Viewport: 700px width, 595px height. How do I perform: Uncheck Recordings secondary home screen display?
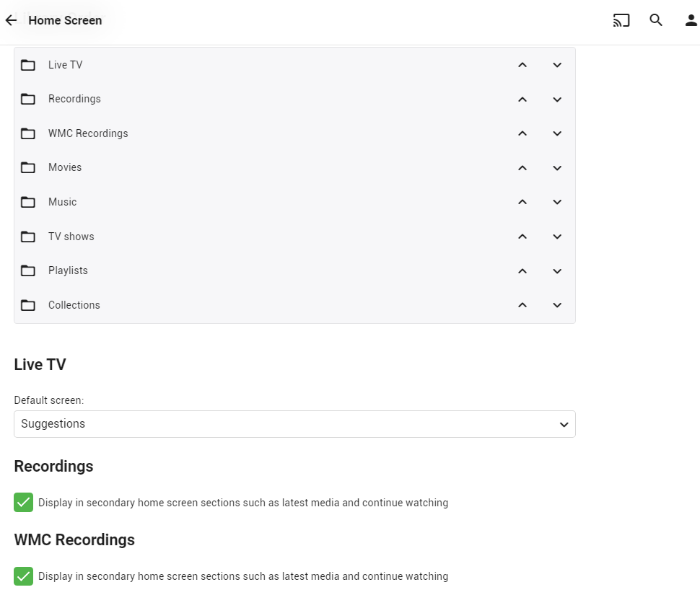pos(24,503)
